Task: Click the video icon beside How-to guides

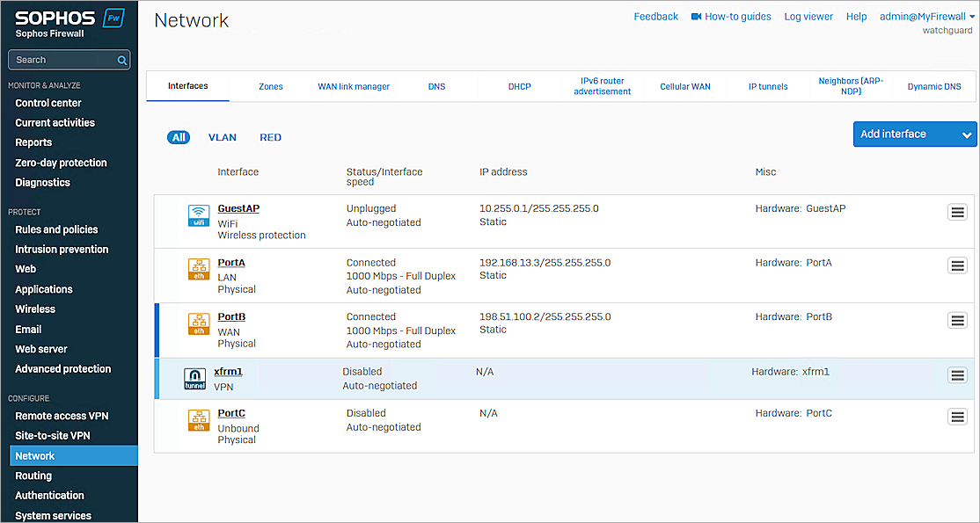Action: coord(695,15)
